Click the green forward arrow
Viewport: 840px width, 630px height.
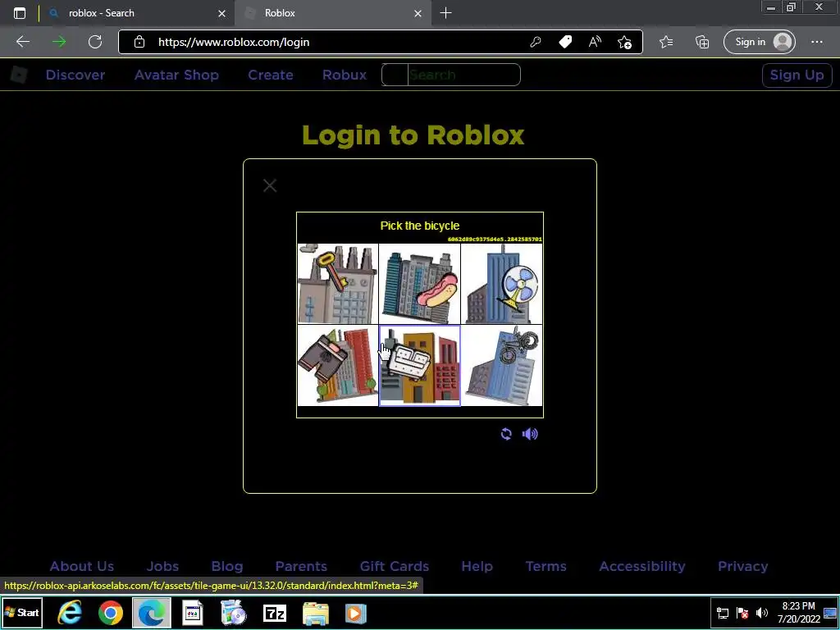[x=59, y=42]
